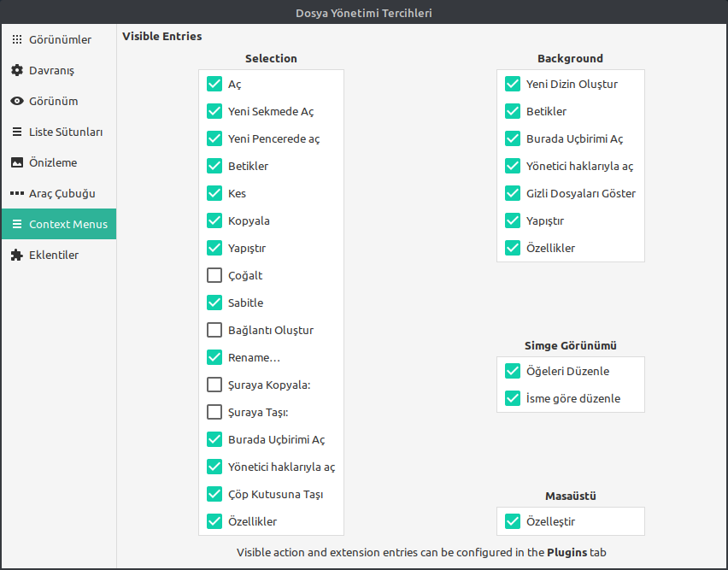Click the menu icon beside Context Menus
Image resolution: width=728 pixels, height=570 pixels.
coord(17,224)
